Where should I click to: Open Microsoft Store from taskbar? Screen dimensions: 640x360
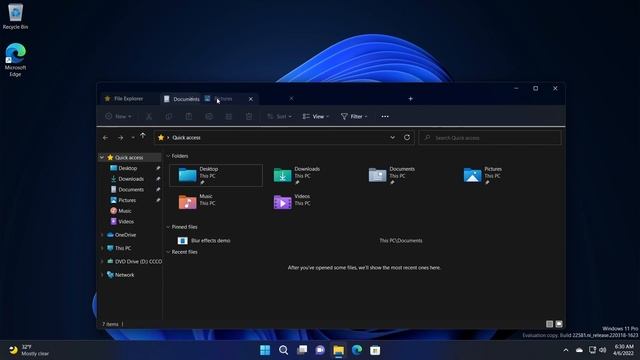pyautogui.click(x=375, y=350)
